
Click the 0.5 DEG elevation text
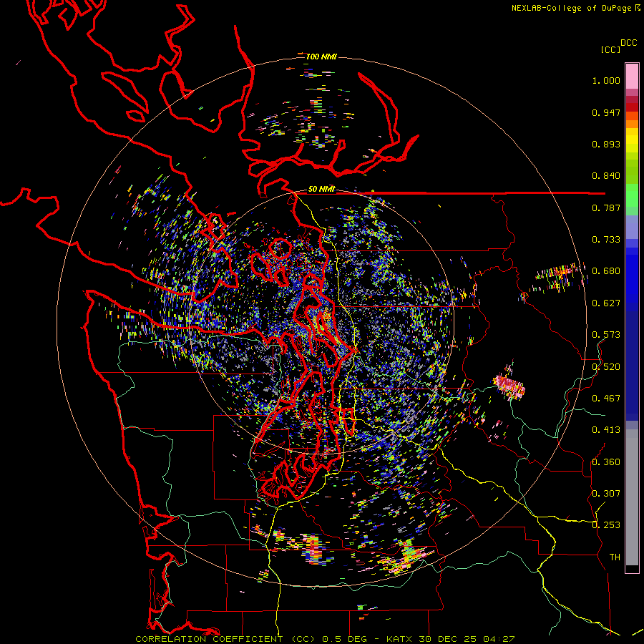tap(345, 639)
